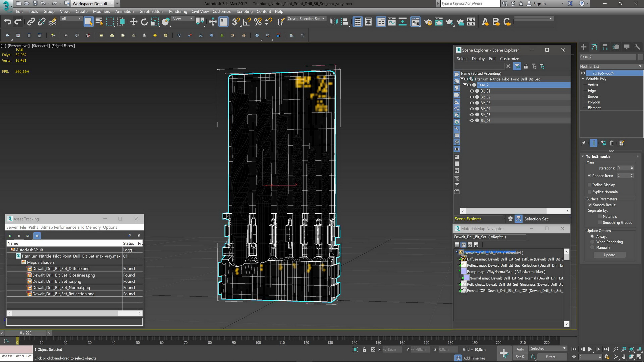Collapse the Case_2 node in Scene Explorer
644x362 pixels.
(465, 85)
